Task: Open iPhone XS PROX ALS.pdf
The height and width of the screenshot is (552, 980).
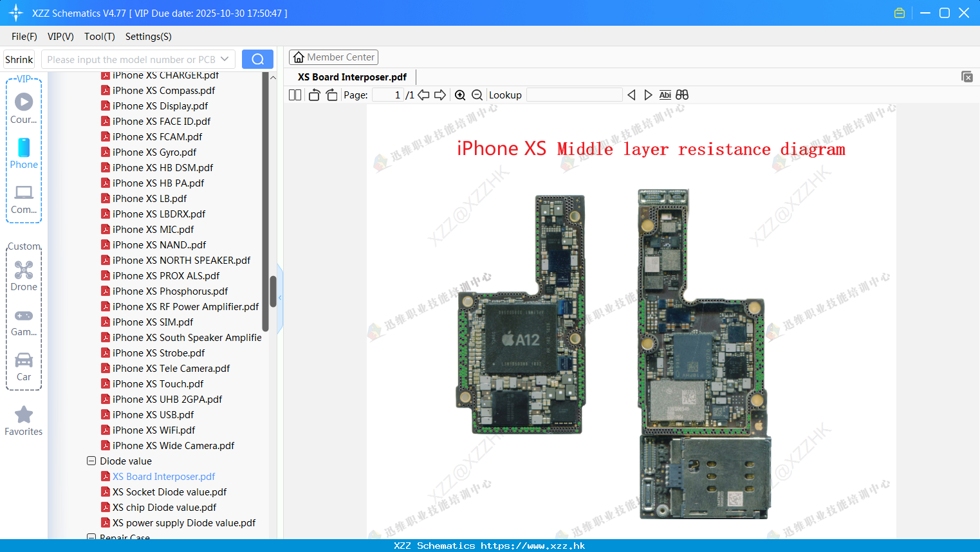Action: click(x=166, y=276)
